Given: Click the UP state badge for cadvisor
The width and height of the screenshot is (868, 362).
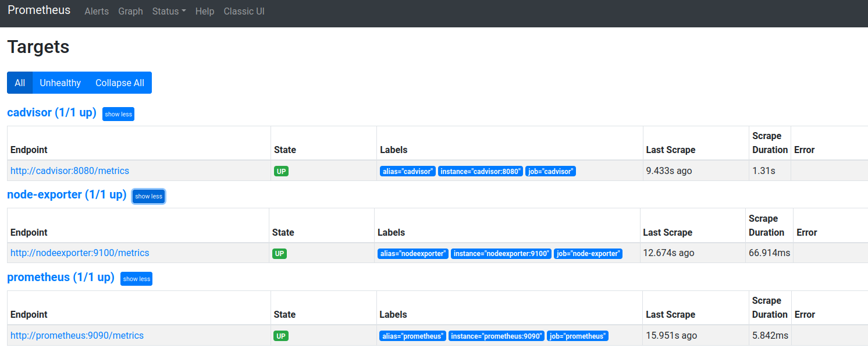Looking at the screenshot, I should pos(281,172).
